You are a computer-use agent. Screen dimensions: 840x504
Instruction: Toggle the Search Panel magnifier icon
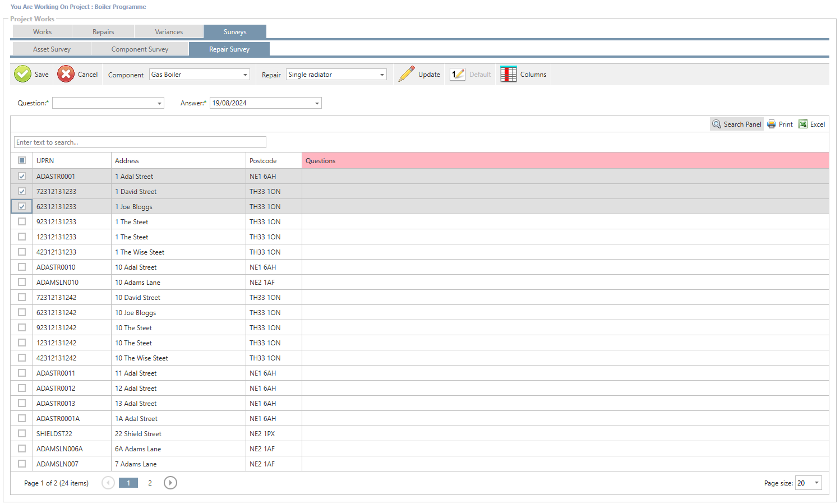[717, 124]
